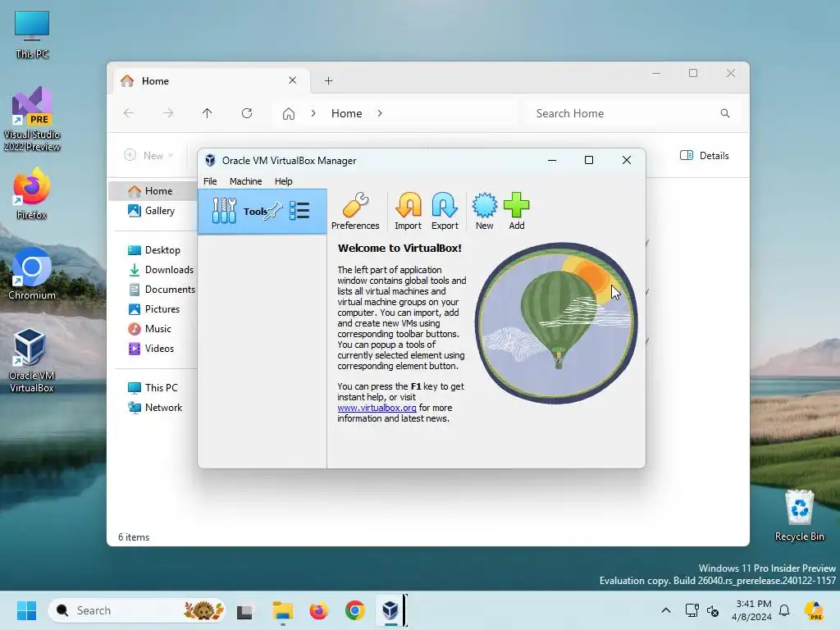Maximize the VirtualBox Manager window

(x=589, y=160)
